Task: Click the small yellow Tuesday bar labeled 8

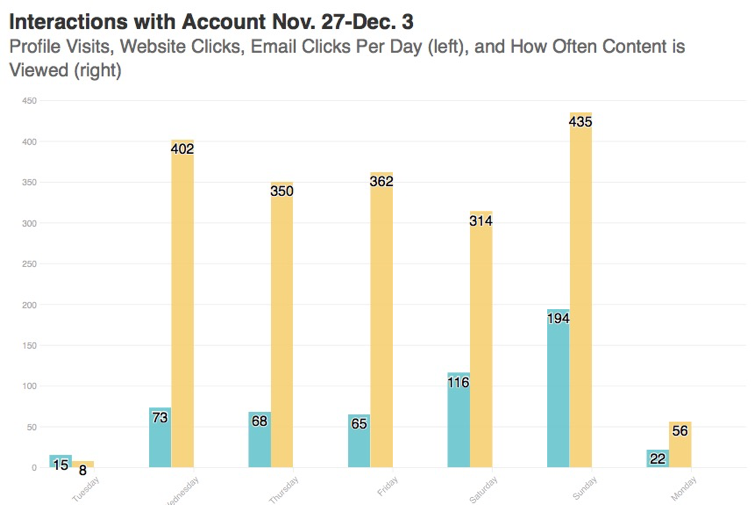Action: [x=83, y=464]
